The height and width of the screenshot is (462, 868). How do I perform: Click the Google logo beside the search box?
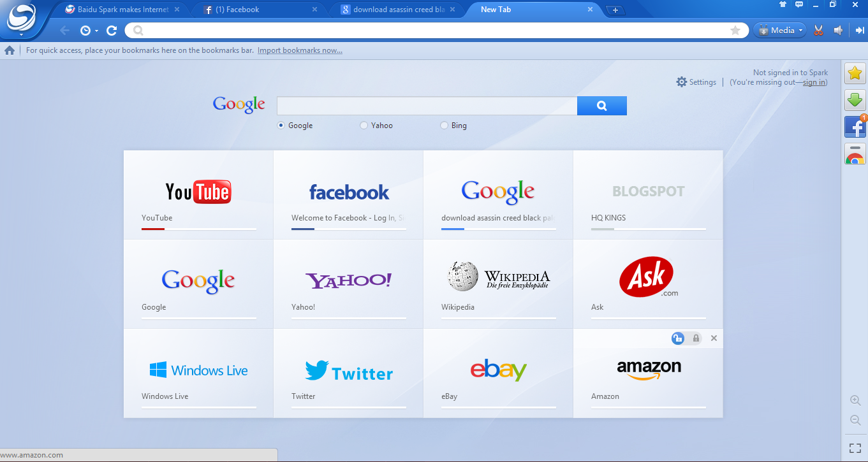(x=239, y=105)
